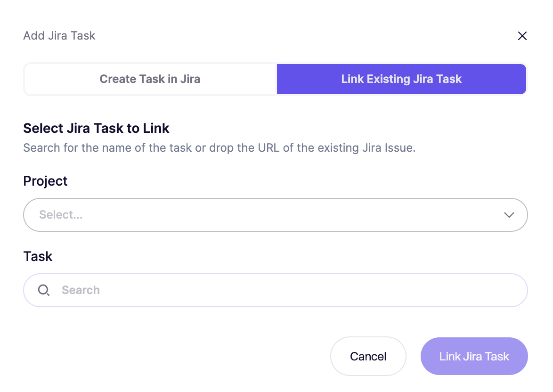Close the Add Jira Task dialog
Viewport: 553px width, 392px height.
(522, 36)
